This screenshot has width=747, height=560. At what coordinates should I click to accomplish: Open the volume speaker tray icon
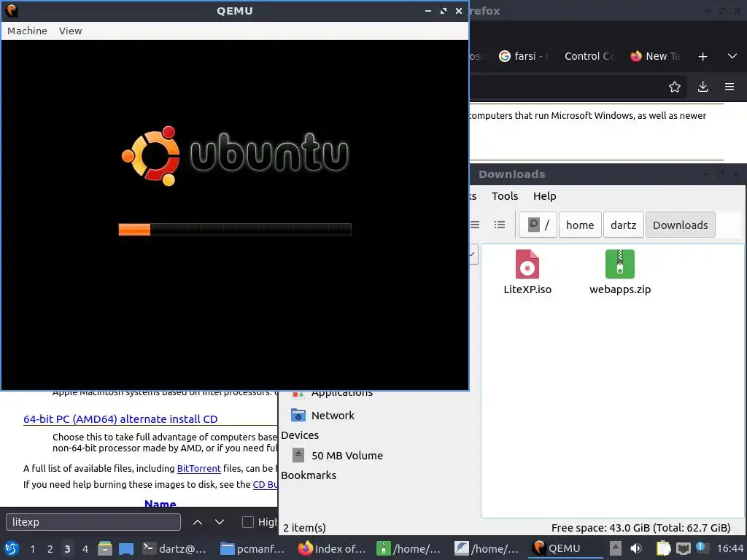tap(636, 548)
